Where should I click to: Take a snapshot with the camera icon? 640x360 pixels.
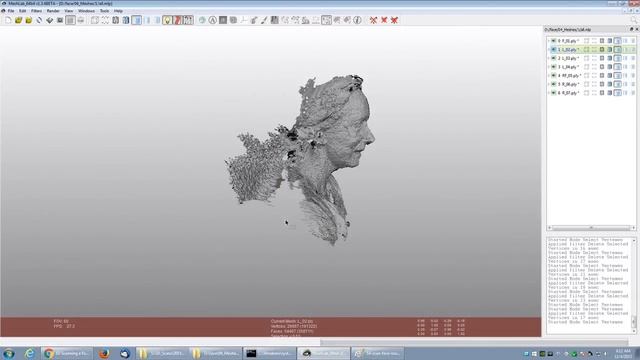point(60,20)
